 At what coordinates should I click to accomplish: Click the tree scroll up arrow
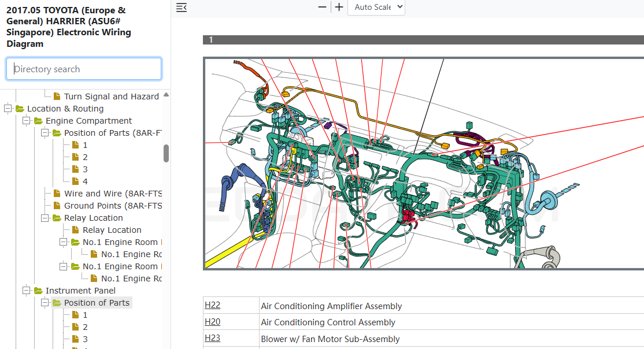pyautogui.click(x=166, y=95)
